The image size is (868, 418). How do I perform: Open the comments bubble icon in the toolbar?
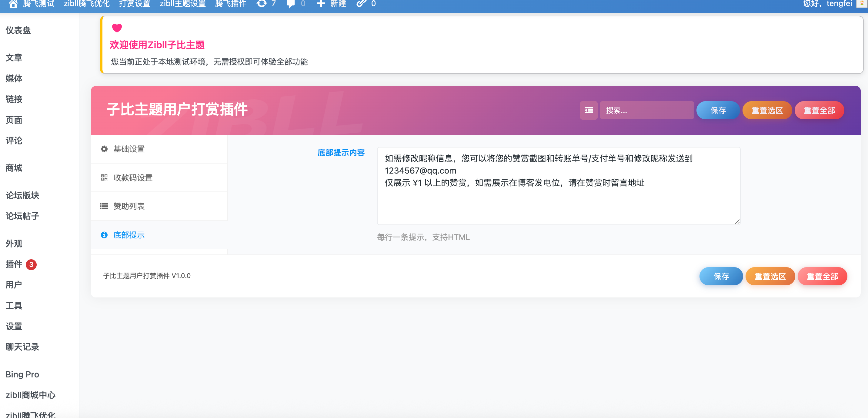click(x=290, y=4)
